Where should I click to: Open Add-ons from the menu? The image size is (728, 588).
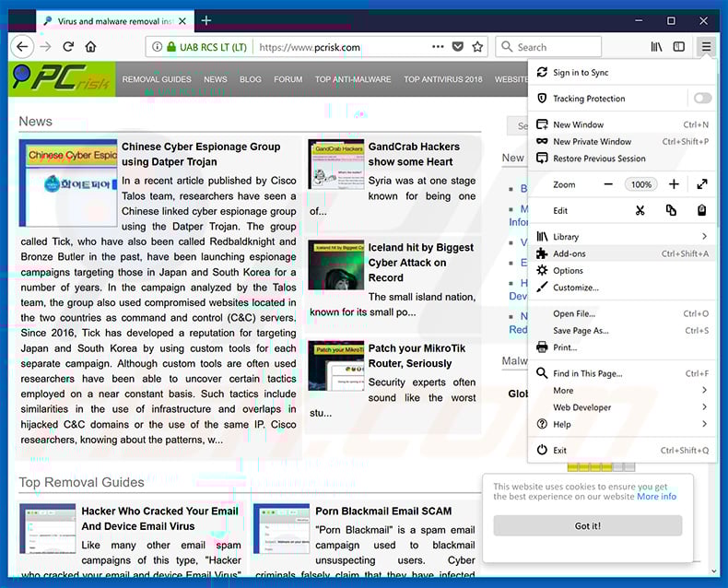click(x=623, y=253)
